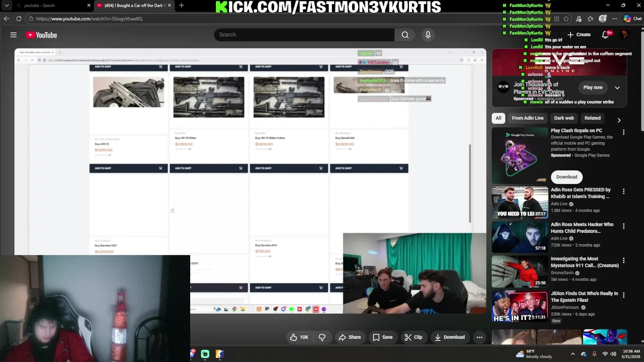Open the browser media control icon

pyautogui.click(x=579, y=19)
